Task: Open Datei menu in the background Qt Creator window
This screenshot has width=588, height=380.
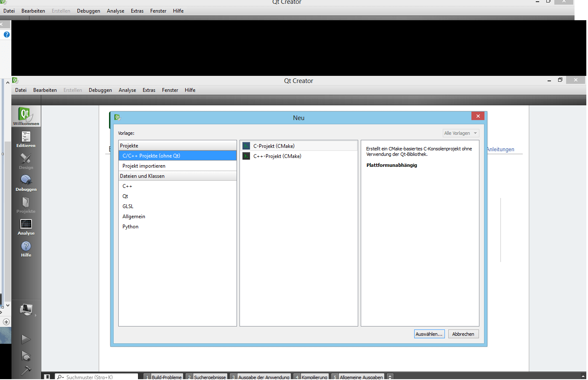Action: (x=9, y=11)
